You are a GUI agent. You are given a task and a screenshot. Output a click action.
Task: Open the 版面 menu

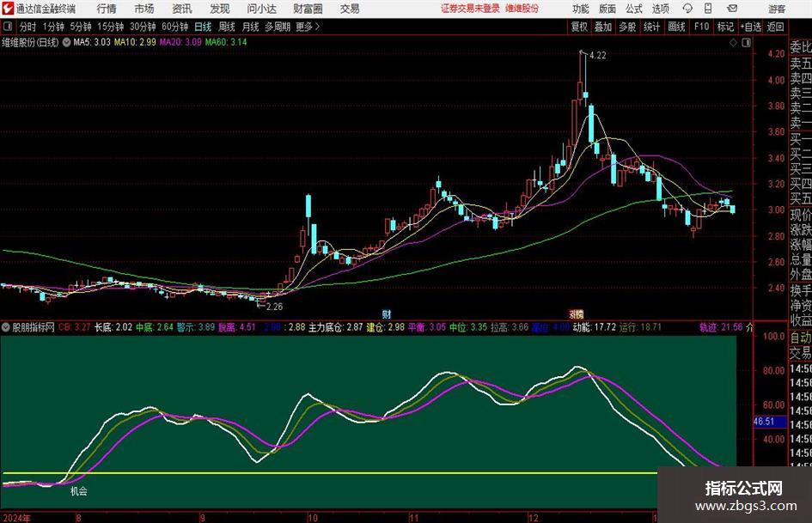click(607, 9)
